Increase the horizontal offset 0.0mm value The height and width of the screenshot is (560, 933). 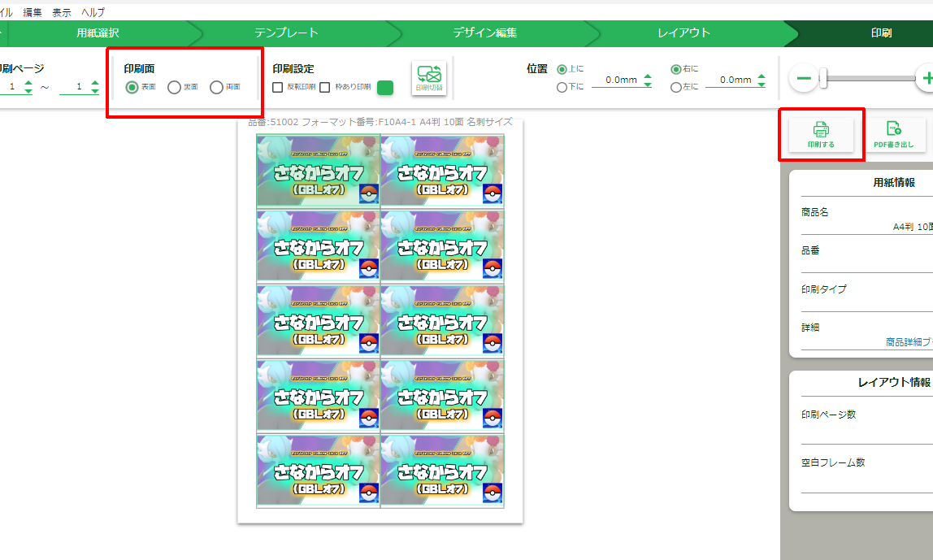tap(762, 76)
